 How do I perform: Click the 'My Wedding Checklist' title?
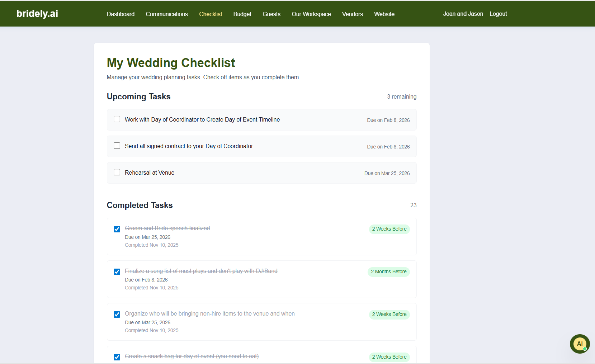tap(171, 63)
